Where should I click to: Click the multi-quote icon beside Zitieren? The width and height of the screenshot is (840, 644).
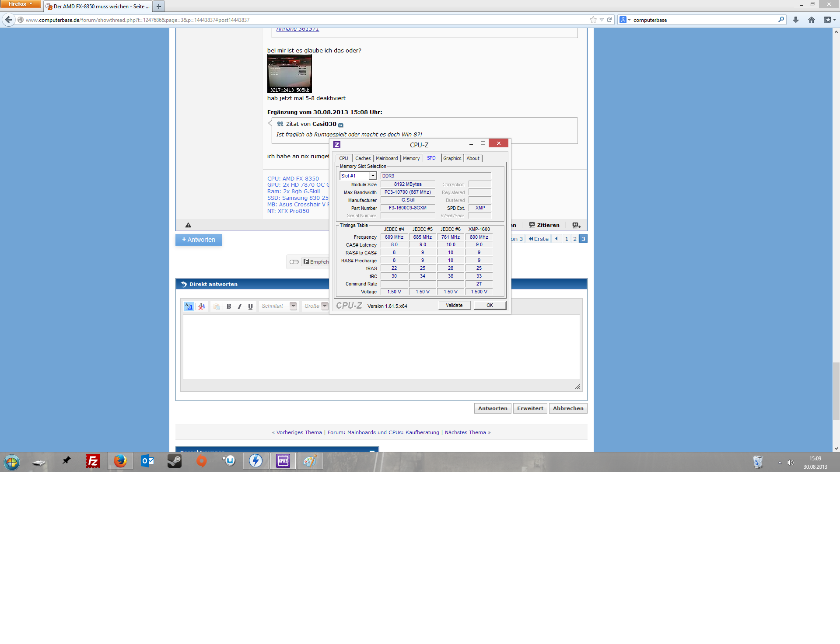(576, 225)
